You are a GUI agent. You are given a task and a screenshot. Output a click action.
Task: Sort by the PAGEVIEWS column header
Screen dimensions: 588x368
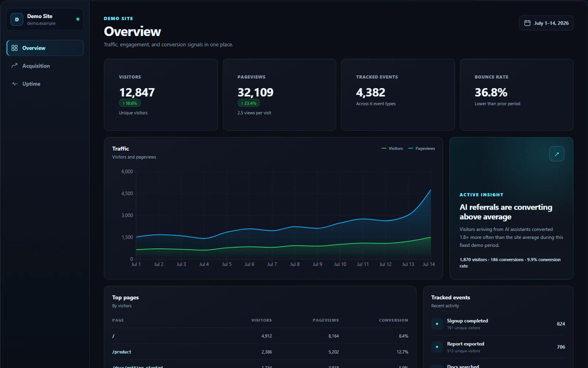coord(326,320)
